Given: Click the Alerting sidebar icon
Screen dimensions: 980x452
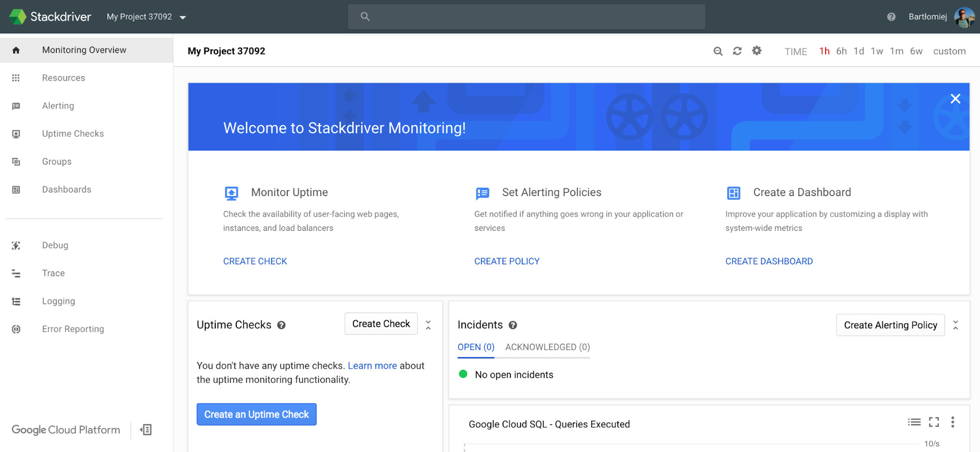Looking at the screenshot, I should pyautogui.click(x=16, y=106).
